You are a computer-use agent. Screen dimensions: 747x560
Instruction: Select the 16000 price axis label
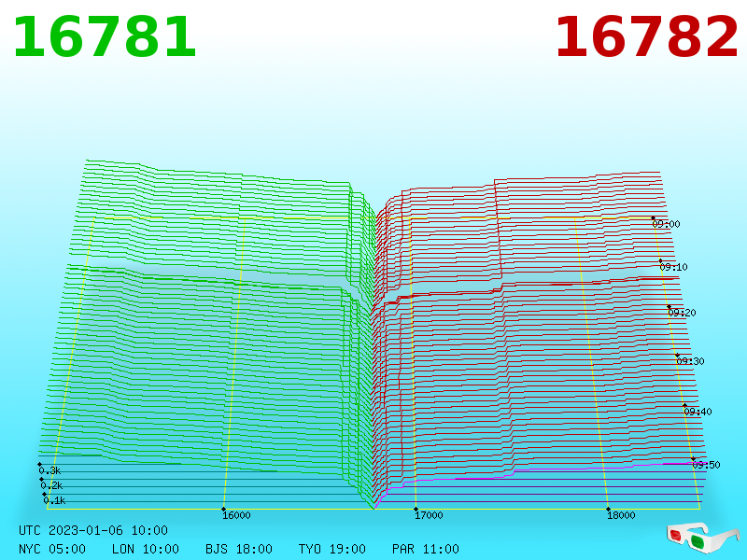pyautogui.click(x=236, y=515)
